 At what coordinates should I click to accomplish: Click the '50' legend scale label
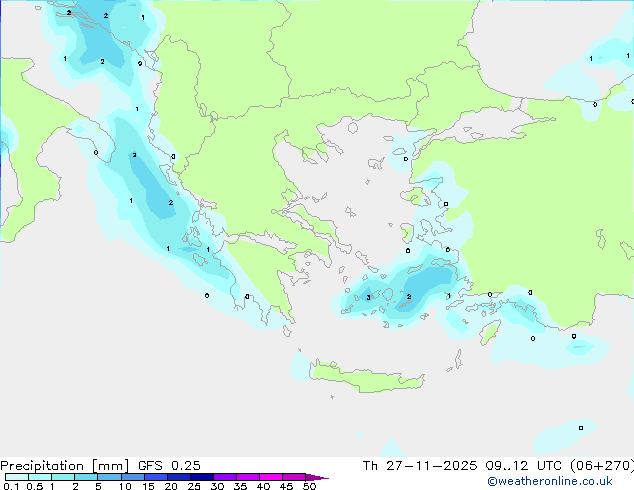(309, 486)
